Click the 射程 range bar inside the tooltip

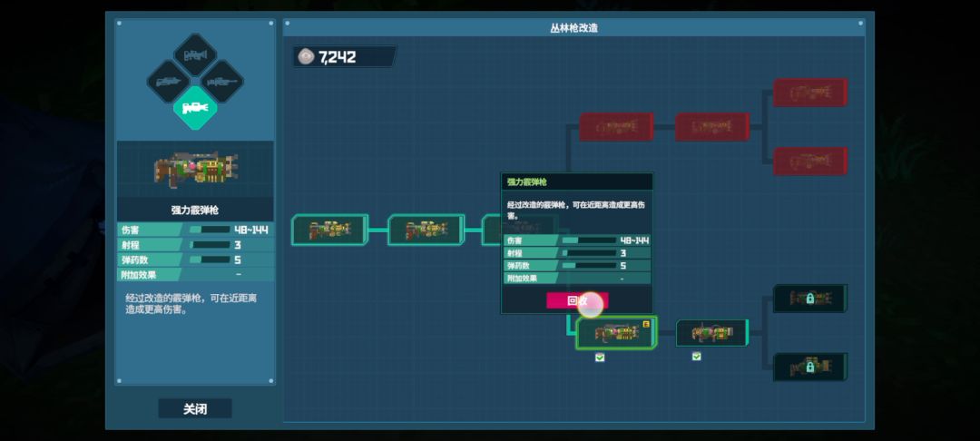589,253
